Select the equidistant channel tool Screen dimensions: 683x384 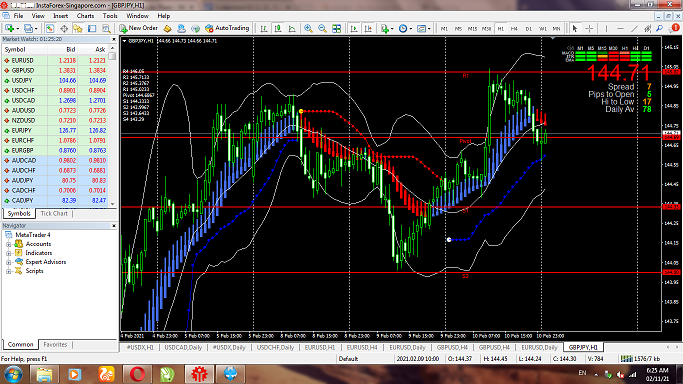click(648, 28)
